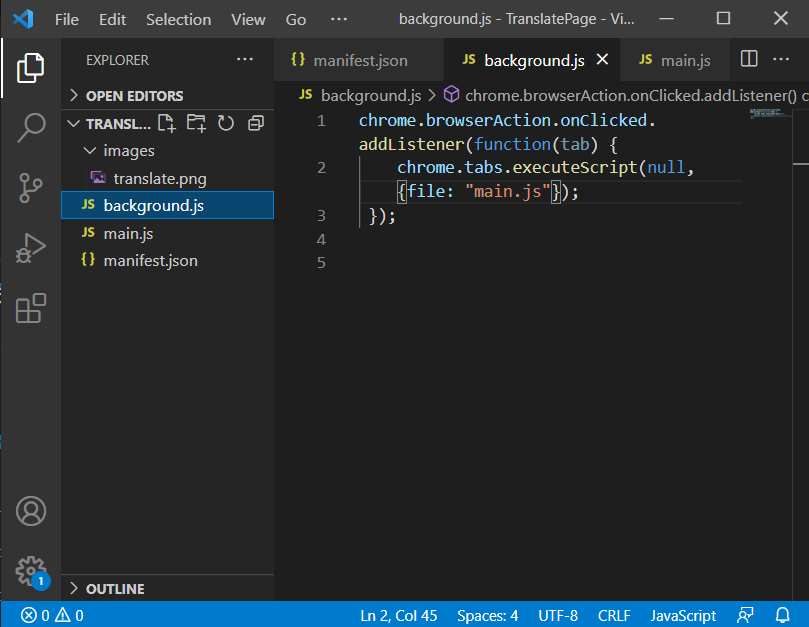Create a new file in explorer
809x627 pixels.
166,123
